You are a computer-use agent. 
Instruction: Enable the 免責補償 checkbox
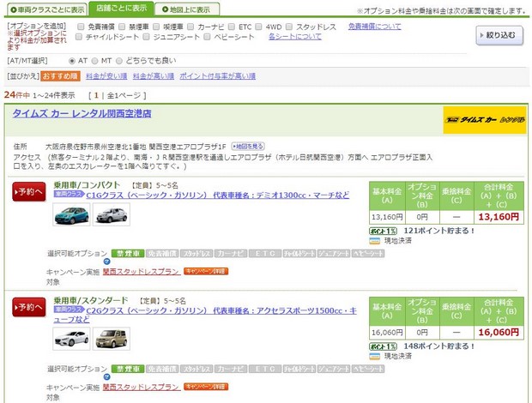(79, 27)
